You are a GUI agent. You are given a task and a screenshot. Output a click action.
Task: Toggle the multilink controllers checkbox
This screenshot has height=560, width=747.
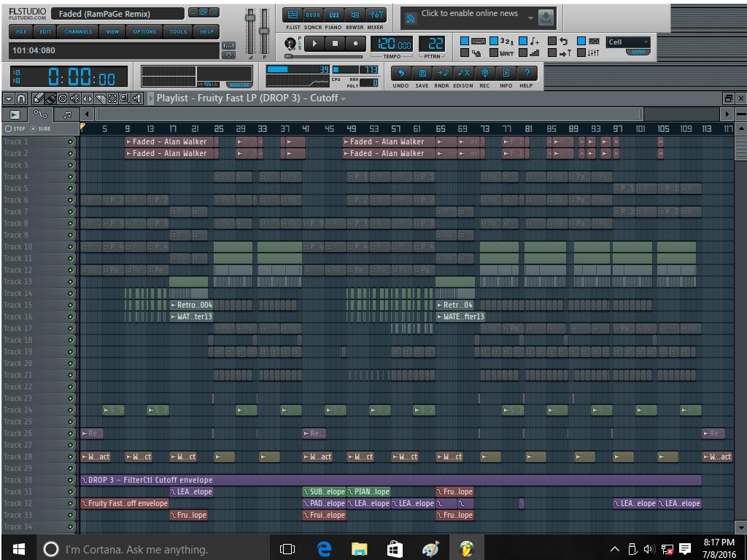coord(581,52)
